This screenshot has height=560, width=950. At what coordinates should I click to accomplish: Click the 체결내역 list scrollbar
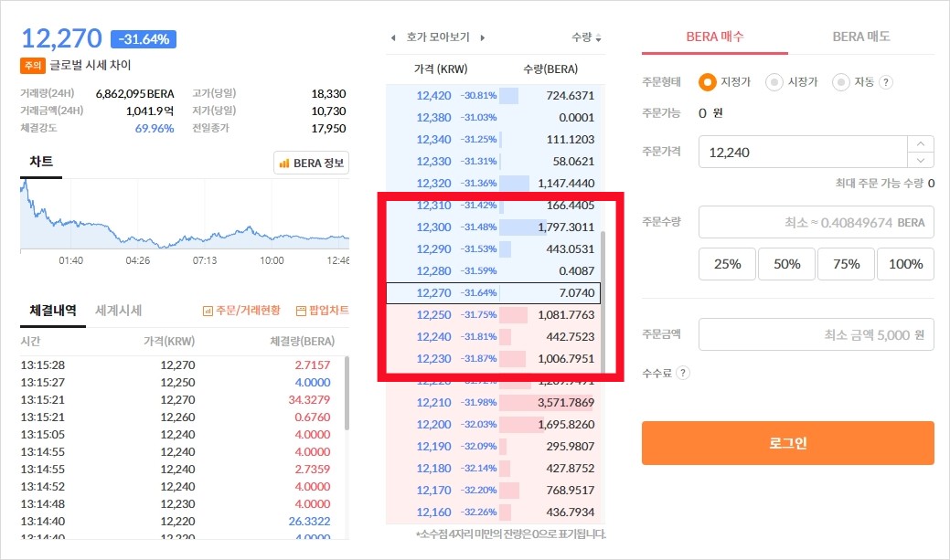[x=347, y=393]
